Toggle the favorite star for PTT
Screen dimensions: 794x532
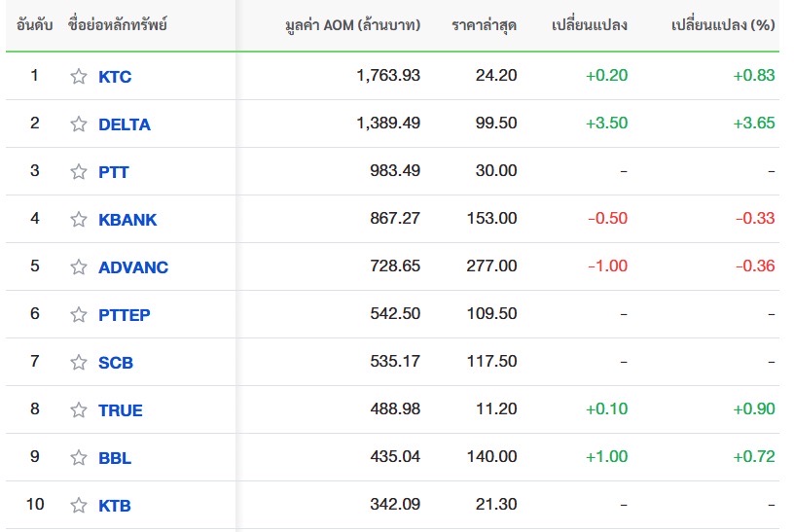click(x=79, y=172)
